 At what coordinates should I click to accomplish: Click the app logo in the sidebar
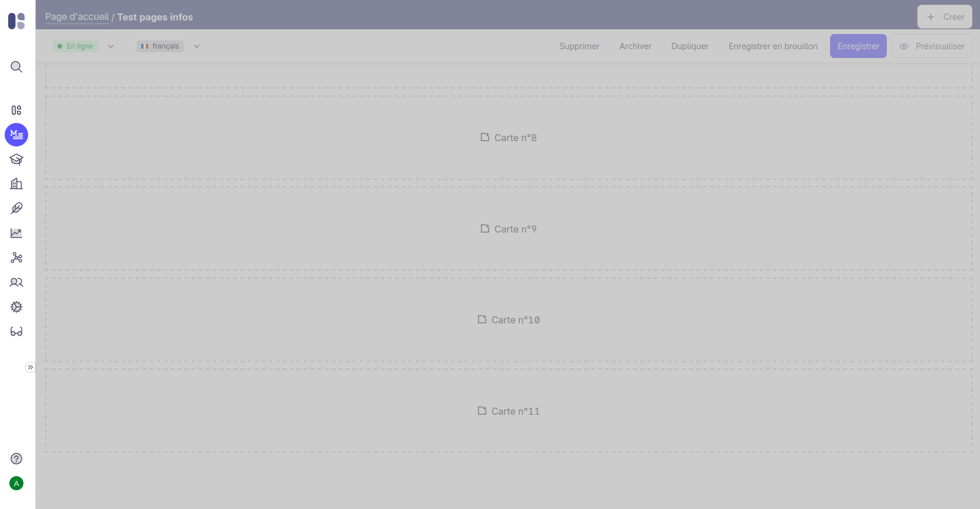pos(16,21)
